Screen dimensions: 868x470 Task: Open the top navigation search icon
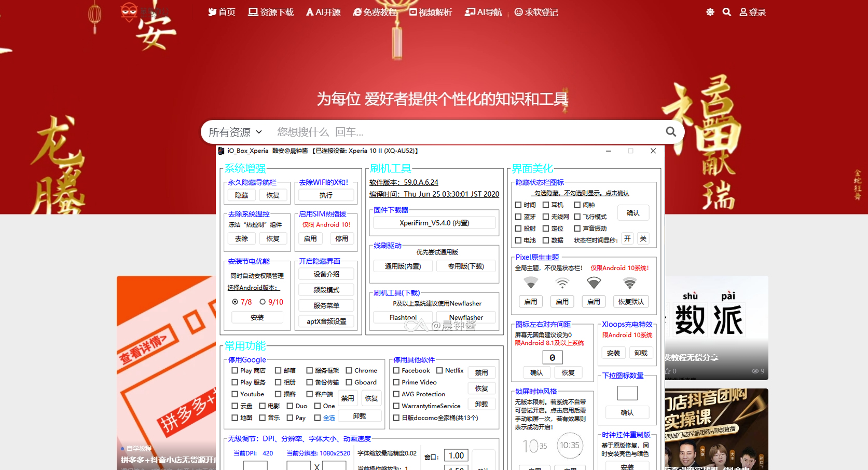727,12
